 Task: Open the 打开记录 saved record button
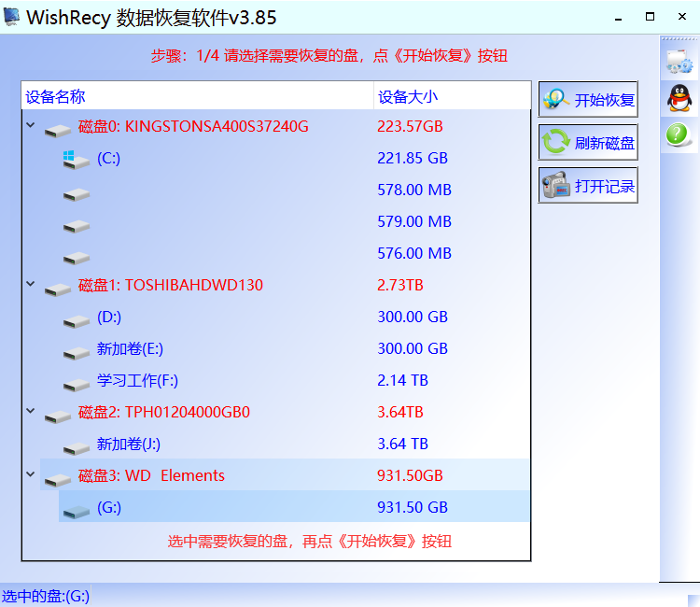[588, 186]
